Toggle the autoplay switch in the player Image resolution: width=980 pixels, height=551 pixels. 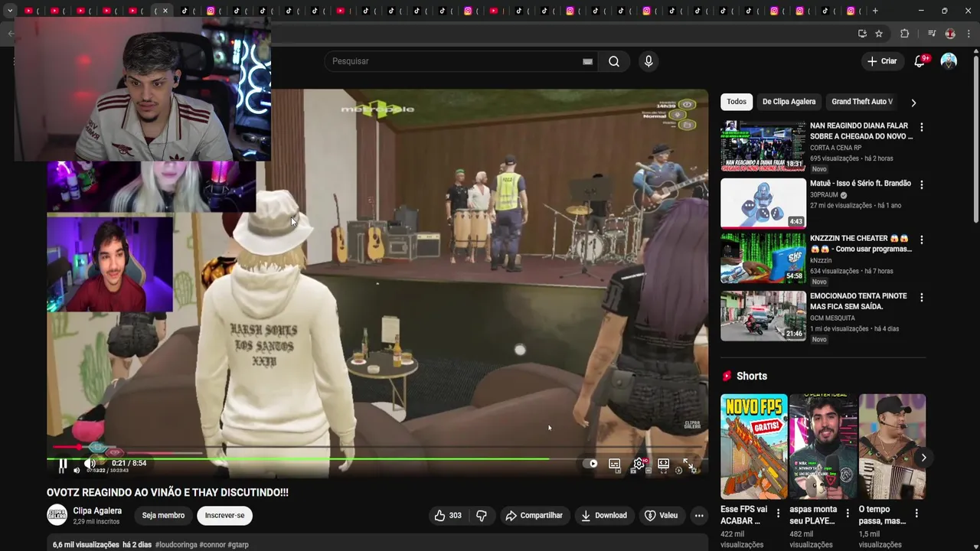pos(590,464)
